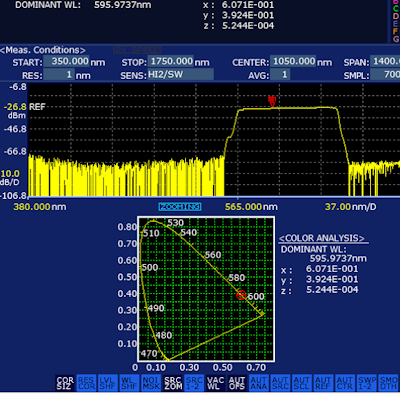Image resolution: width=400 pixels, height=394 pixels.
Task: Select trace F in the trace list
Action: click(x=396, y=31)
